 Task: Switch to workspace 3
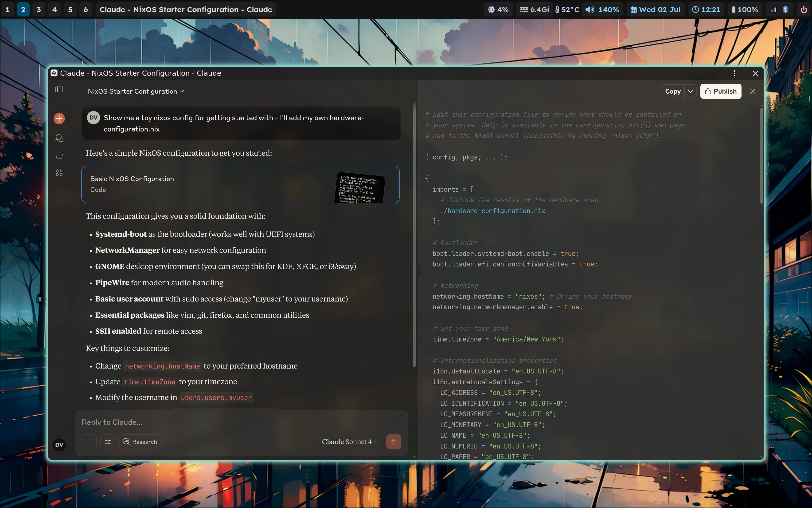click(x=39, y=9)
